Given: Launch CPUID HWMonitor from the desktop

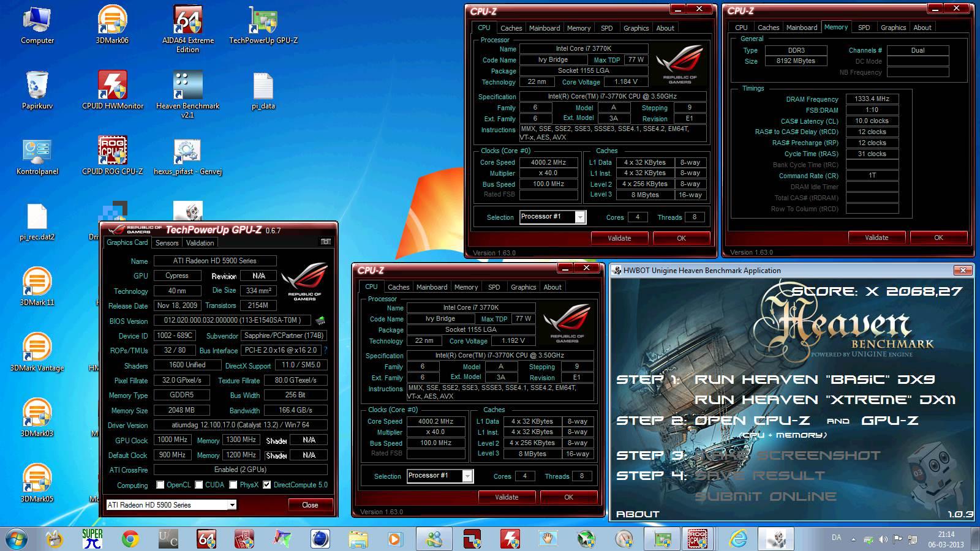Looking at the screenshot, I should [112, 91].
